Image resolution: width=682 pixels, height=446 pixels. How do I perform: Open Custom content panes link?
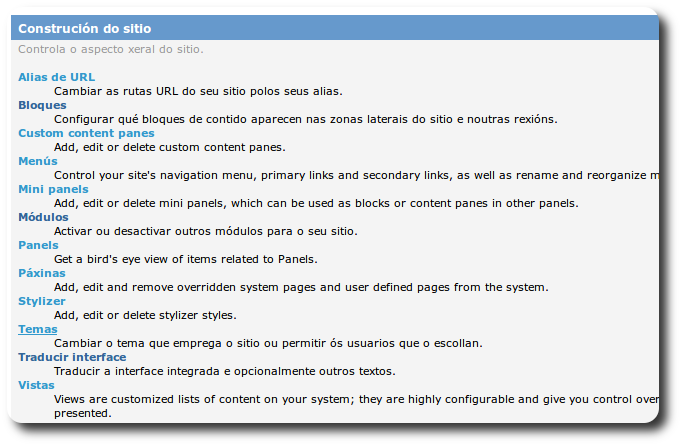(86, 133)
